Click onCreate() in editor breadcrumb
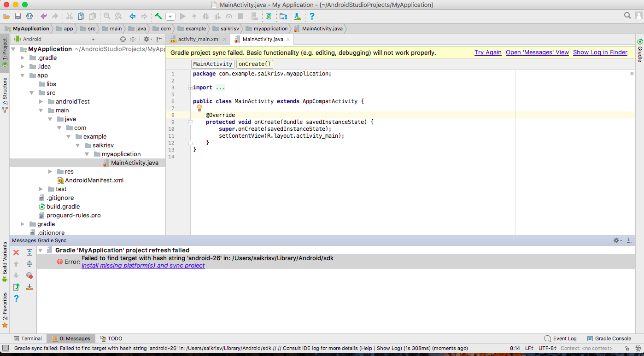This screenshot has height=356, width=644. [x=255, y=64]
